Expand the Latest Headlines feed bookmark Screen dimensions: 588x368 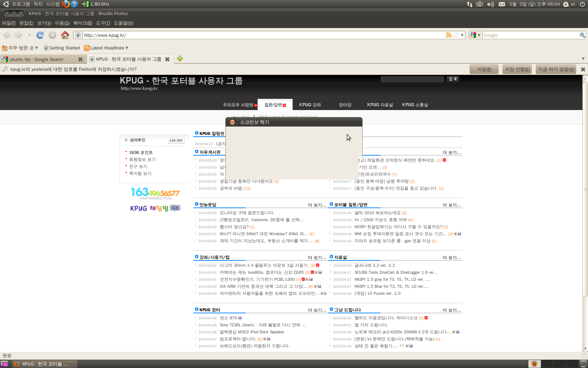pyautogui.click(x=106, y=48)
